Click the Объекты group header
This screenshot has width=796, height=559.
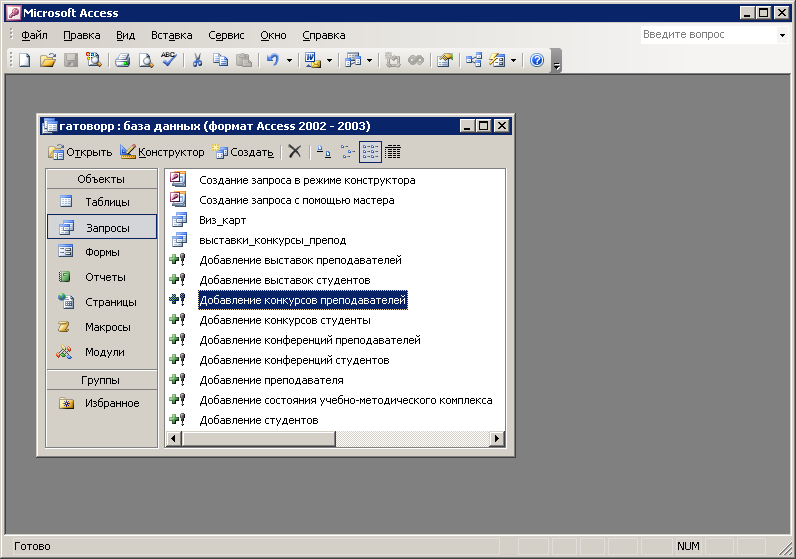click(101, 179)
